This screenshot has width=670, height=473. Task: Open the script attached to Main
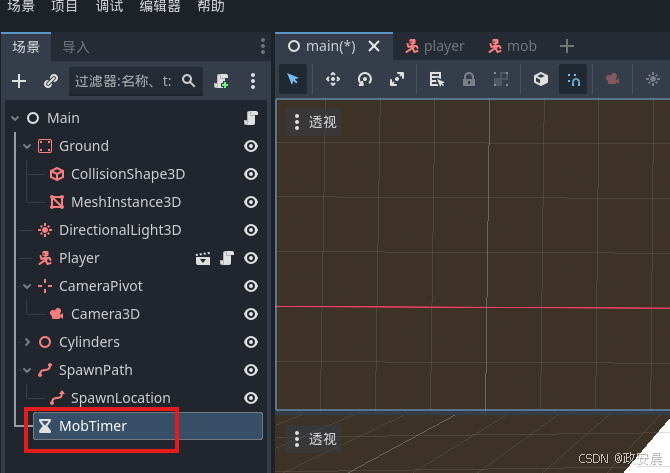[251, 118]
